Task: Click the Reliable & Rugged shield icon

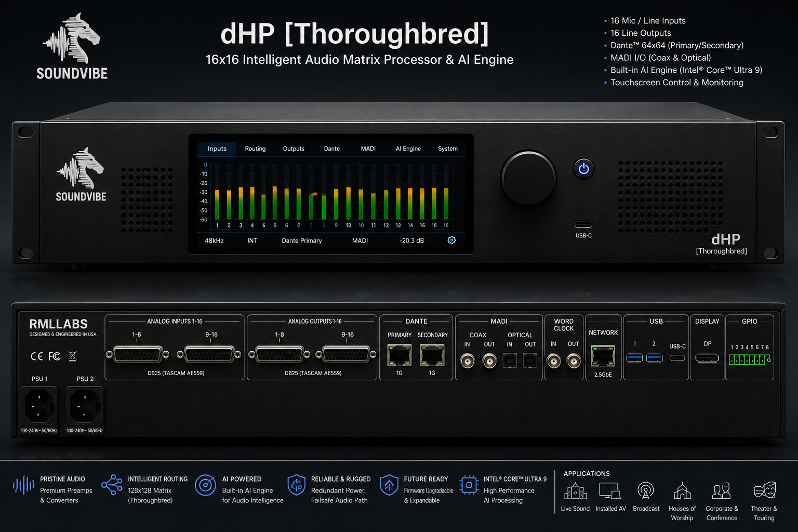Action: click(x=296, y=485)
